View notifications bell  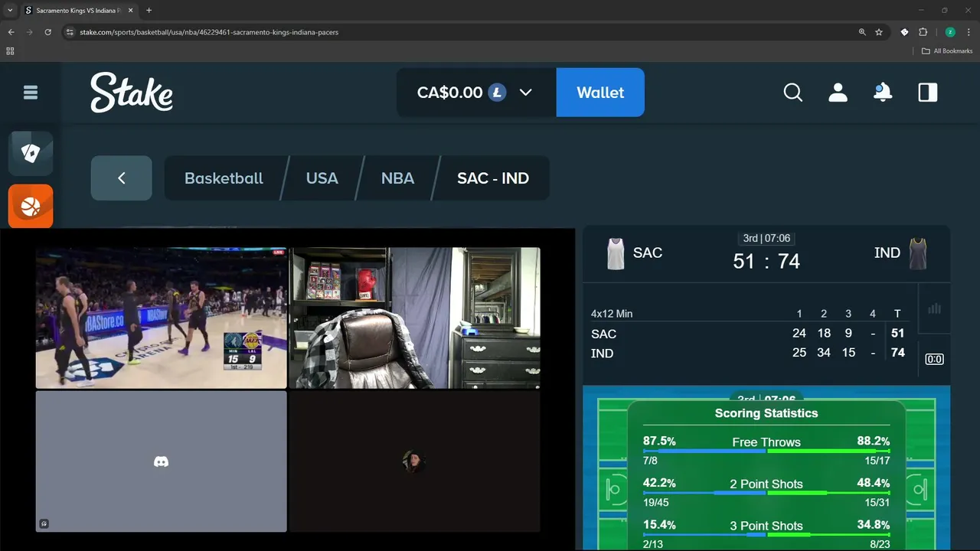point(883,93)
